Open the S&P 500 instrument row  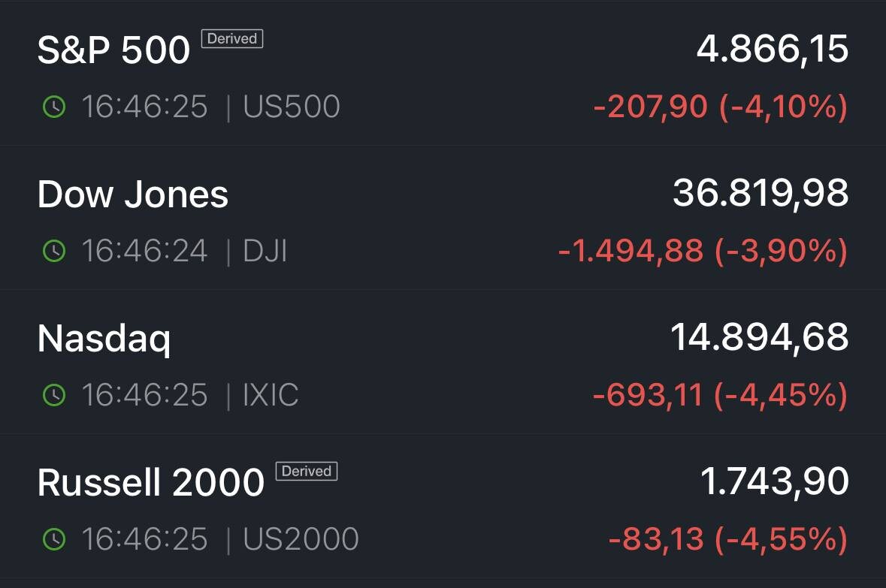point(113,50)
